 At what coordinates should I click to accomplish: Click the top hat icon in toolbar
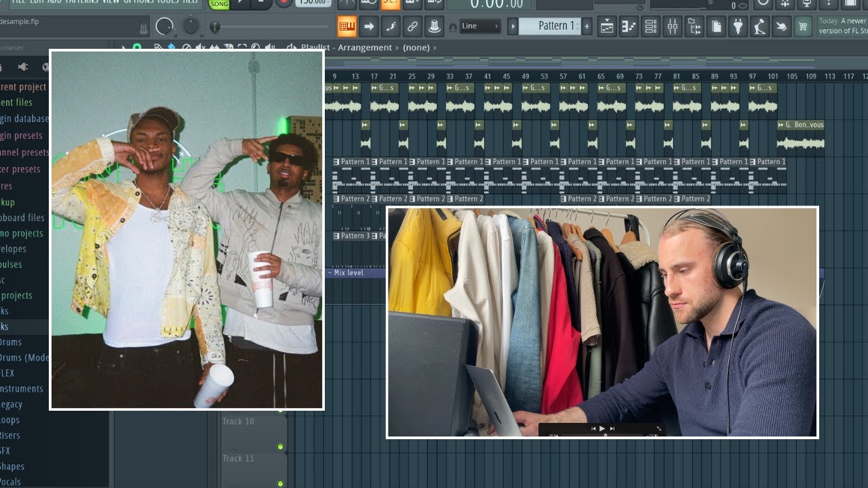435,27
